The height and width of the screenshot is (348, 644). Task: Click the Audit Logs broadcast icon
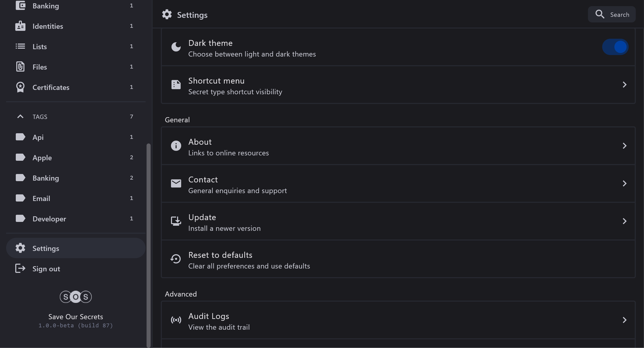[x=176, y=320]
